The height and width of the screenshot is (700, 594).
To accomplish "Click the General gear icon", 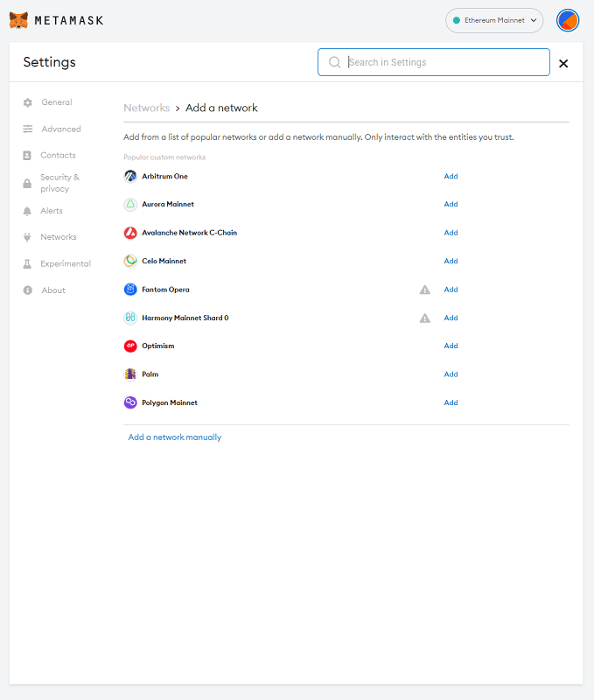I will click(x=28, y=102).
